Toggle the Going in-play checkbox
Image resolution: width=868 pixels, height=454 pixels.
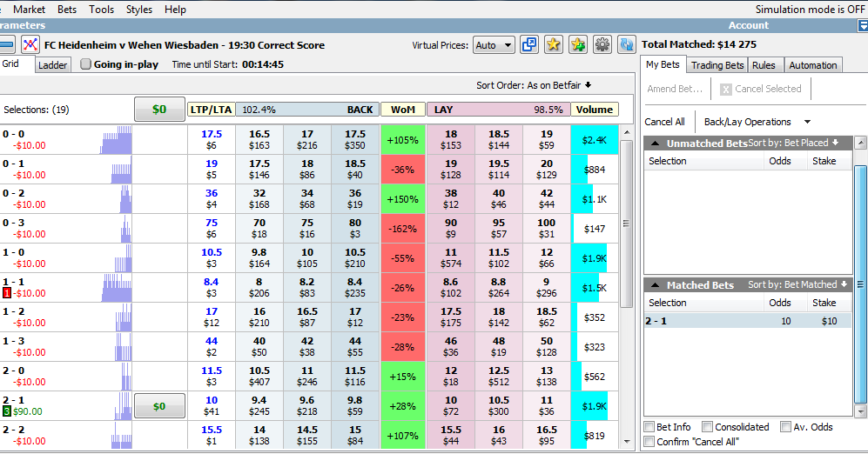point(86,64)
